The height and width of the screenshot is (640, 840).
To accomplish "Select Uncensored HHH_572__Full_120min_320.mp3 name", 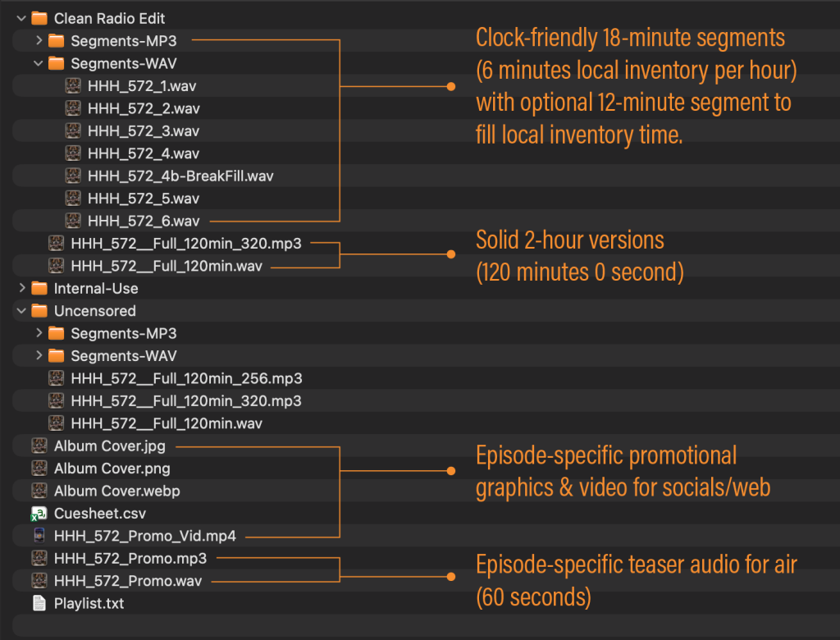I will [186, 401].
